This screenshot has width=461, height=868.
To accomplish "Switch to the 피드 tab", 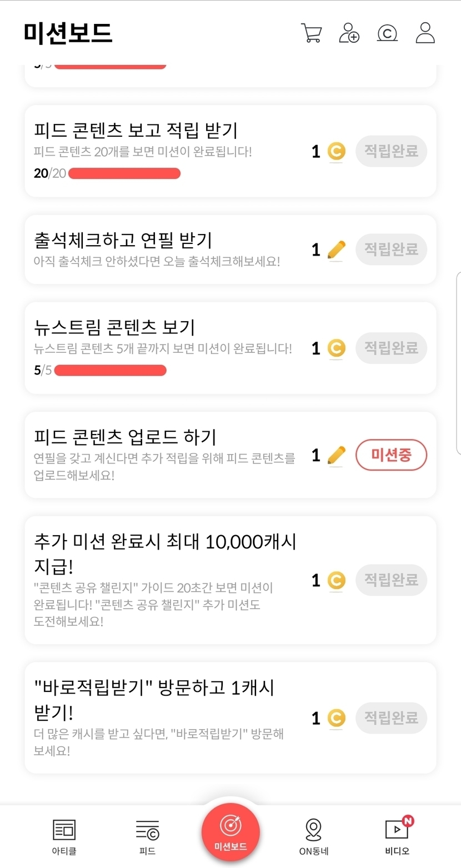I will point(147,836).
